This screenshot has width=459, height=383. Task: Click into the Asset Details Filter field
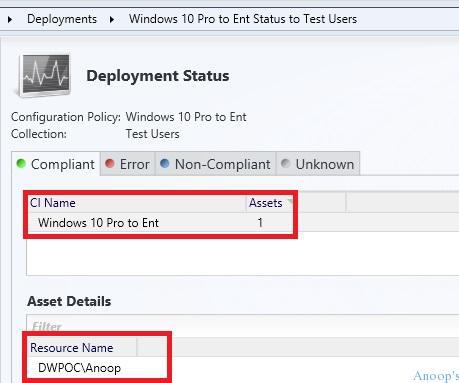click(243, 326)
